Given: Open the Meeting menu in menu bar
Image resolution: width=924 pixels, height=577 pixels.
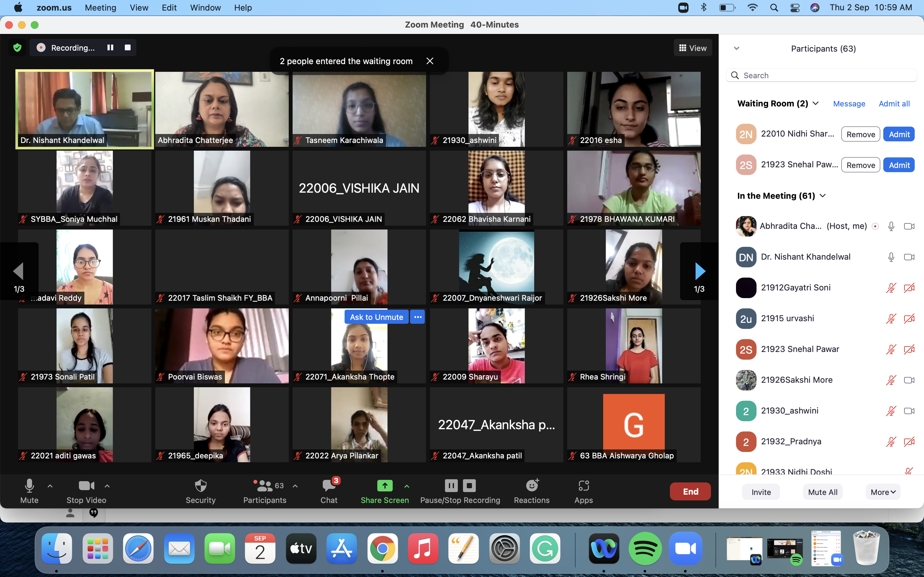Looking at the screenshot, I should coord(100,8).
